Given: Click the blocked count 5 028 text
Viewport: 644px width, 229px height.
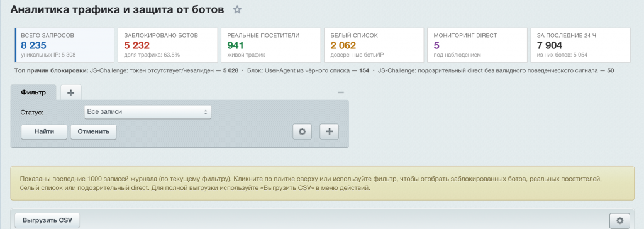Looking at the screenshot, I should 230,70.
